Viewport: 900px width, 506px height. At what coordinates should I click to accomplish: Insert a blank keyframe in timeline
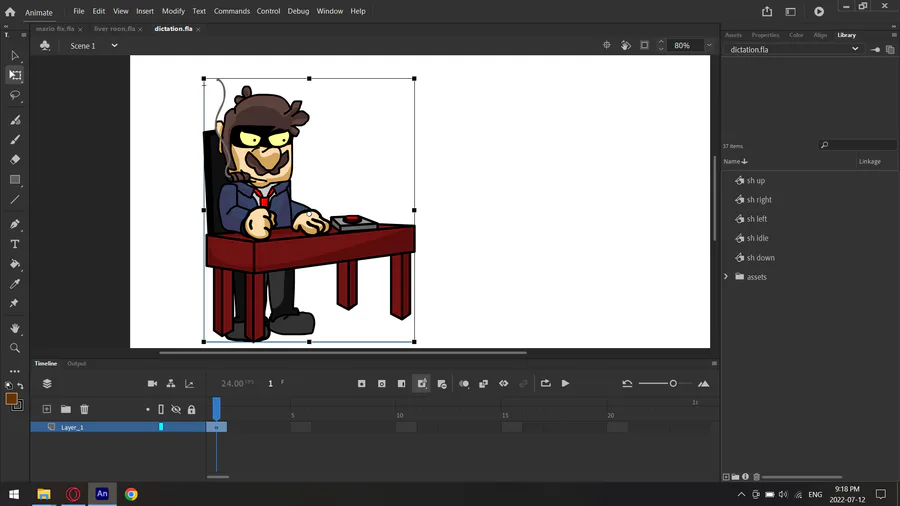click(x=382, y=384)
